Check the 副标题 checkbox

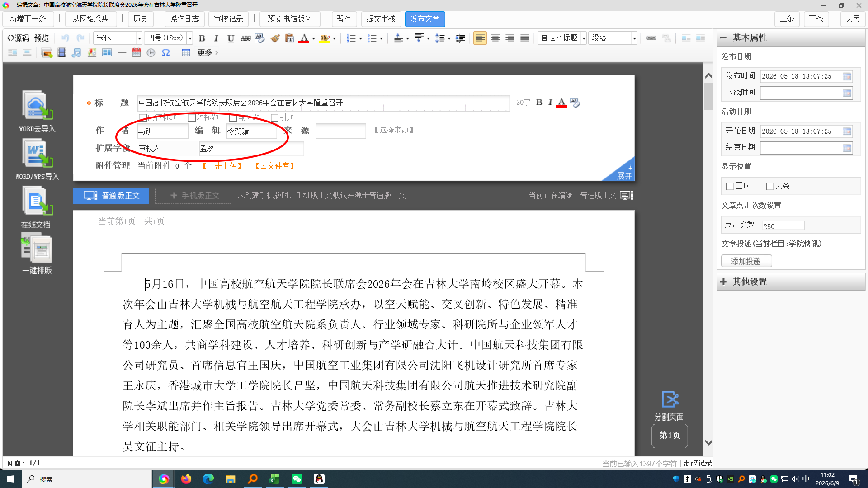pos(233,118)
